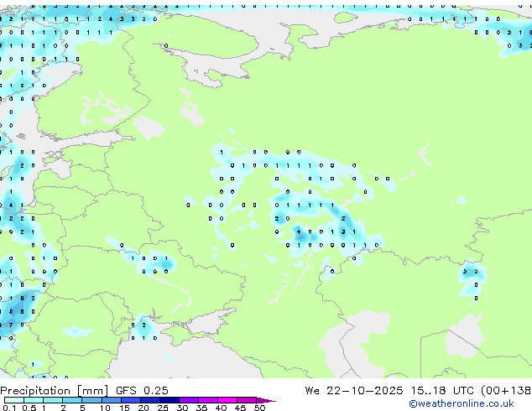
Task: Select the 5–10 mm legend color swatch
Action: 91,400
